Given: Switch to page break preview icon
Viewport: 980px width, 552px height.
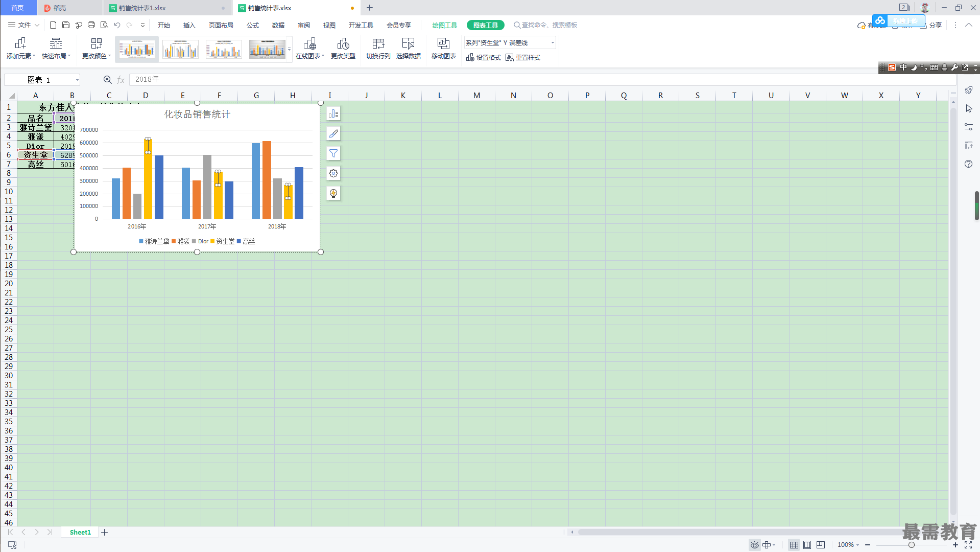Looking at the screenshot, I should 821,545.
